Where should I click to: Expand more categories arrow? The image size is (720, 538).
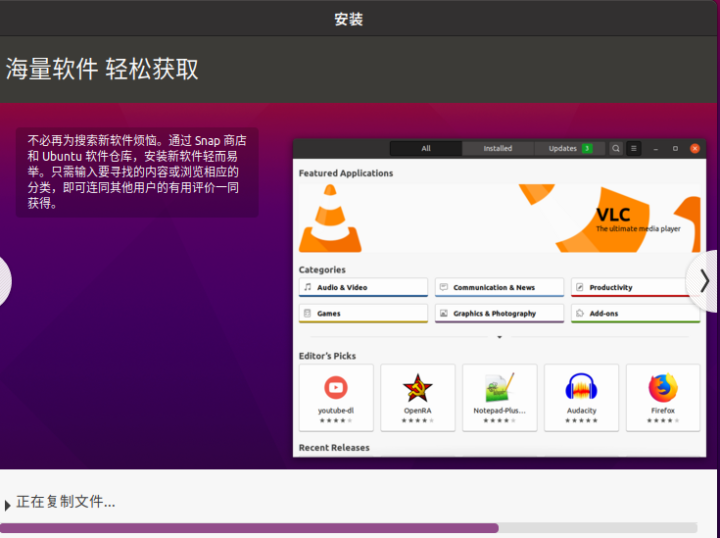point(500,337)
